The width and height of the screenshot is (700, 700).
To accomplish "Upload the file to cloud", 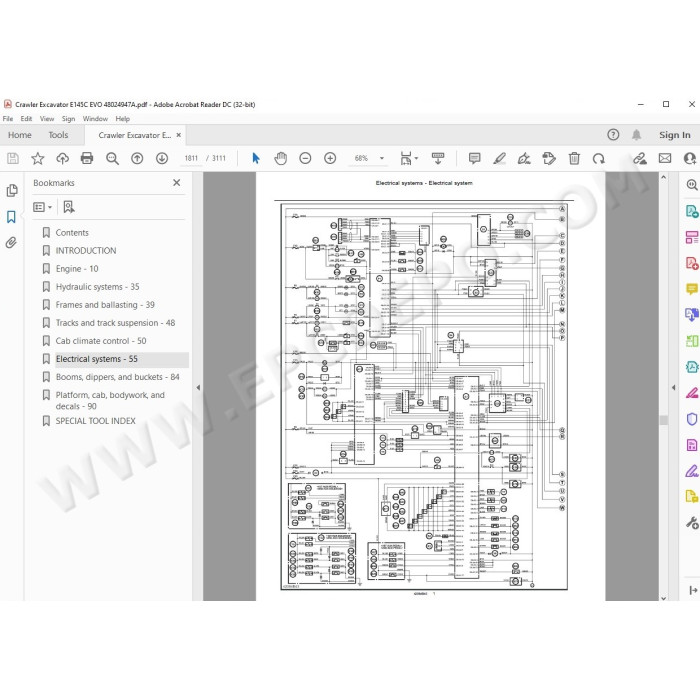I will click(62, 158).
